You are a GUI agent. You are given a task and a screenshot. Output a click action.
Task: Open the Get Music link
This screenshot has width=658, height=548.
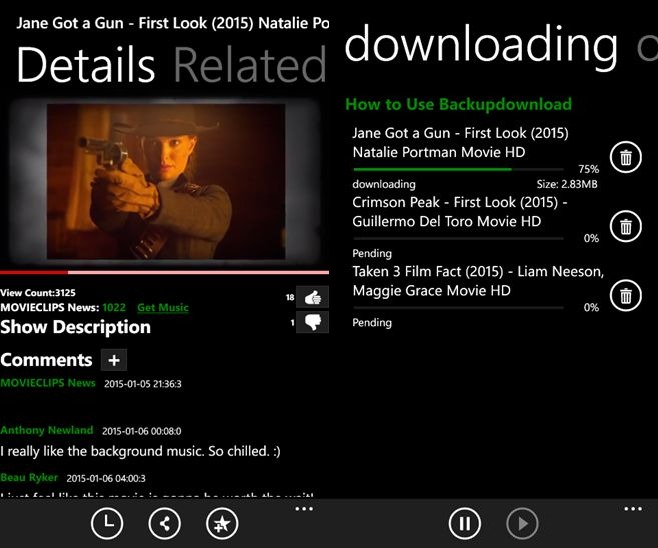click(x=162, y=307)
